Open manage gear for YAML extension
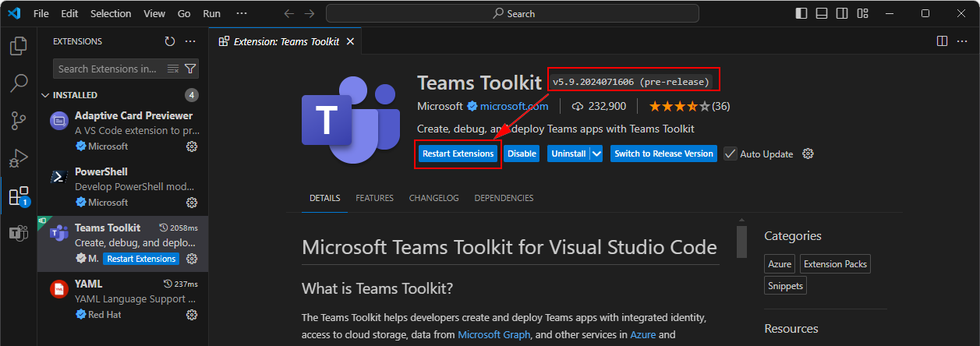Viewport: 980px width, 346px height. point(192,315)
